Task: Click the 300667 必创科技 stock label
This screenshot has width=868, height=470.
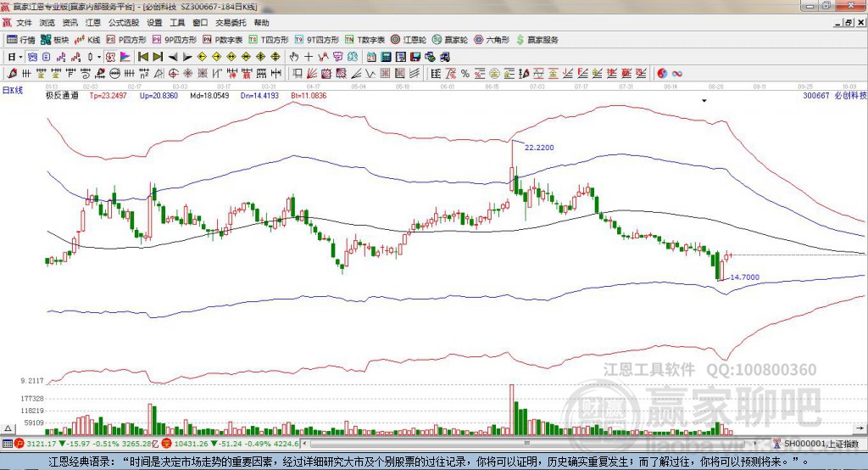Action: tap(835, 95)
